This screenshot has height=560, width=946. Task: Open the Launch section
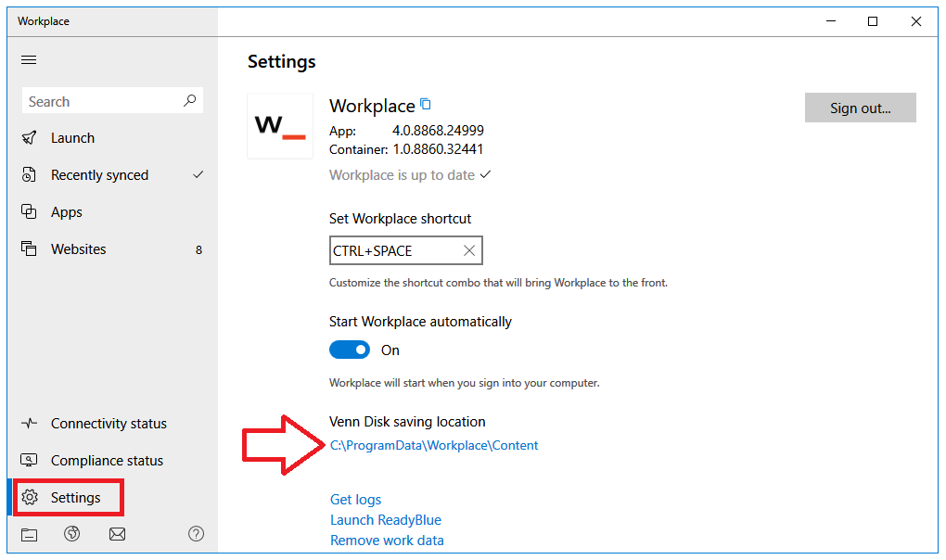112,138
